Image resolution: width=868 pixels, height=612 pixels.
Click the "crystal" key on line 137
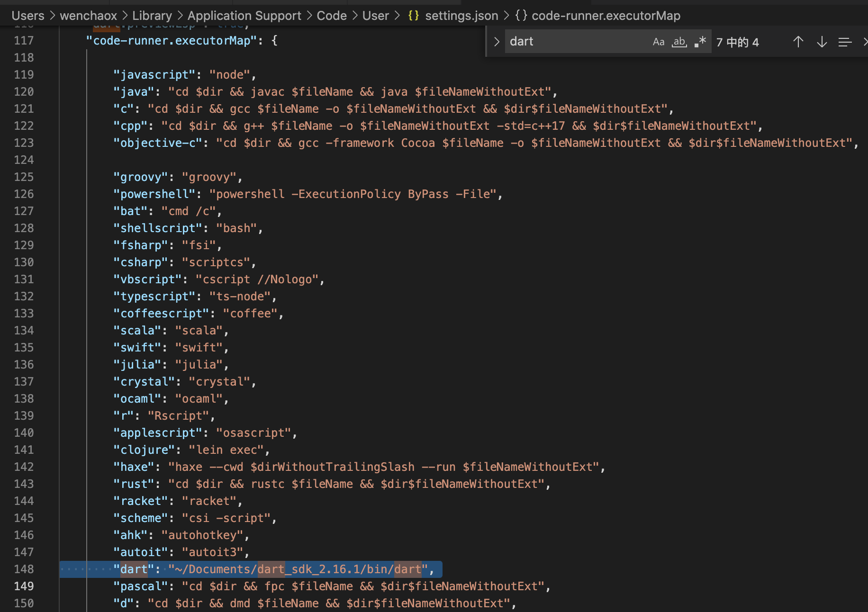point(144,382)
